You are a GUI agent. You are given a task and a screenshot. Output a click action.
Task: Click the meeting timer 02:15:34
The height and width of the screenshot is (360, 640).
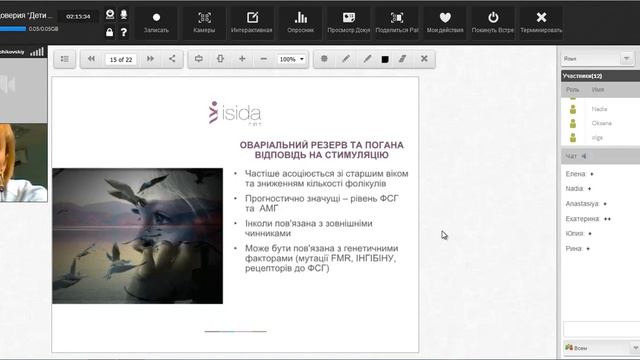[x=78, y=16]
